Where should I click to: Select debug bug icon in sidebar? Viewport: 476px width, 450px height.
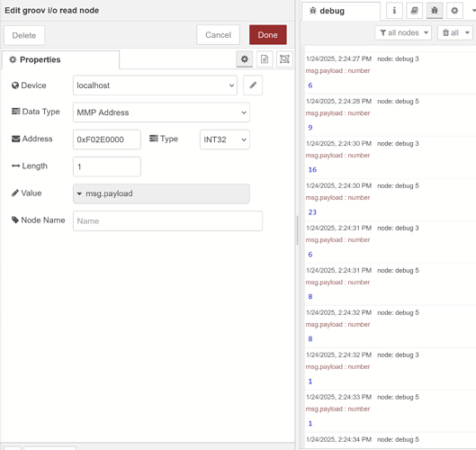click(435, 11)
